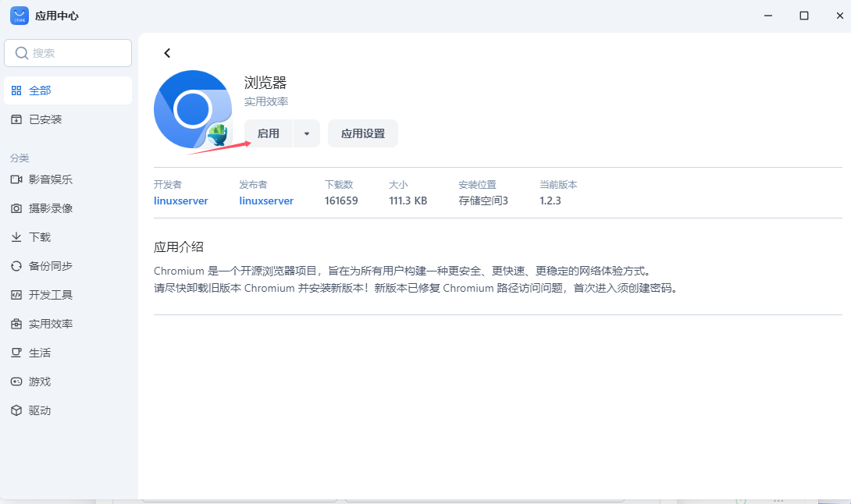The width and height of the screenshot is (851, 504).
Task: Show the 下载 category label
Action: (x=40, y=237)
